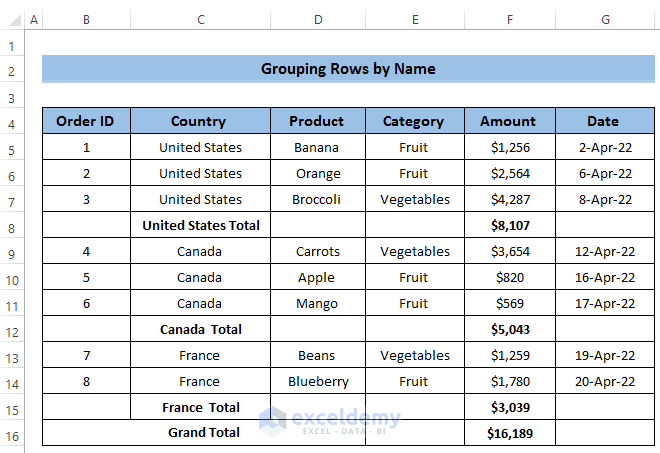Click the 'Mango' product cell
The width and height of the screenshot is (660, 453).
point(317,303)
